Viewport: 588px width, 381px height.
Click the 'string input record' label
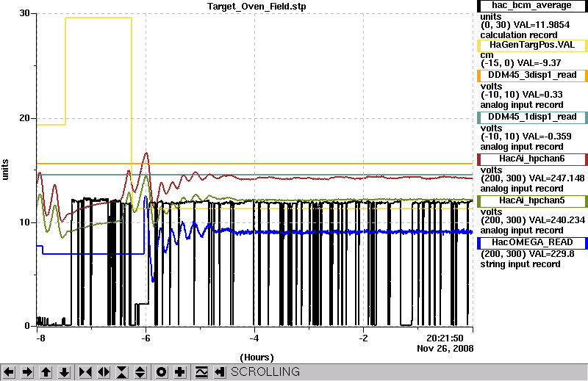[520, 264]
